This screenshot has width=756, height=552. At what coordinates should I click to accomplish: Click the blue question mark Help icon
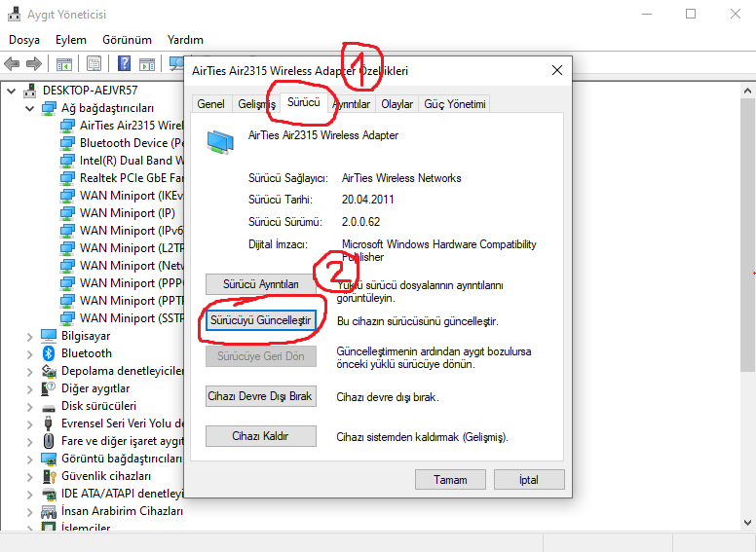(124, 63)
